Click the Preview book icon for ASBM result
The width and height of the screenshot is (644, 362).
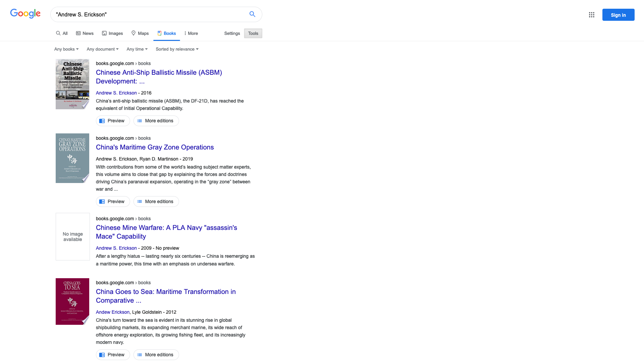coord(102,121)
